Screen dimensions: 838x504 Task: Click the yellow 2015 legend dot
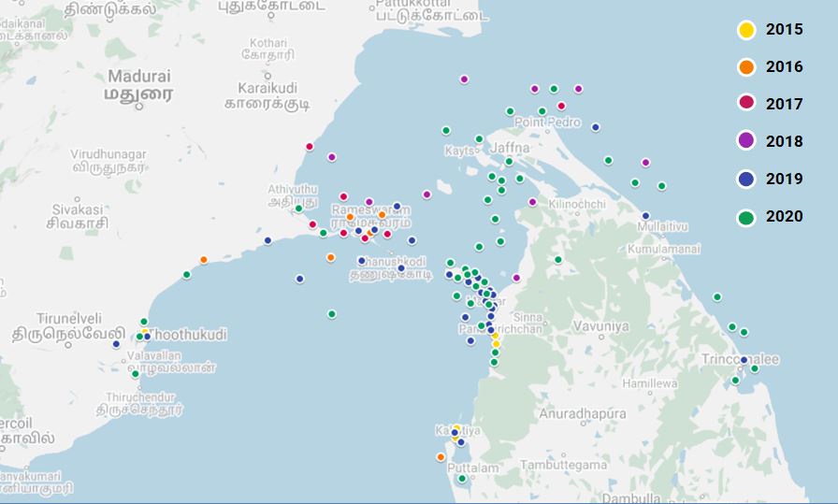745,30
